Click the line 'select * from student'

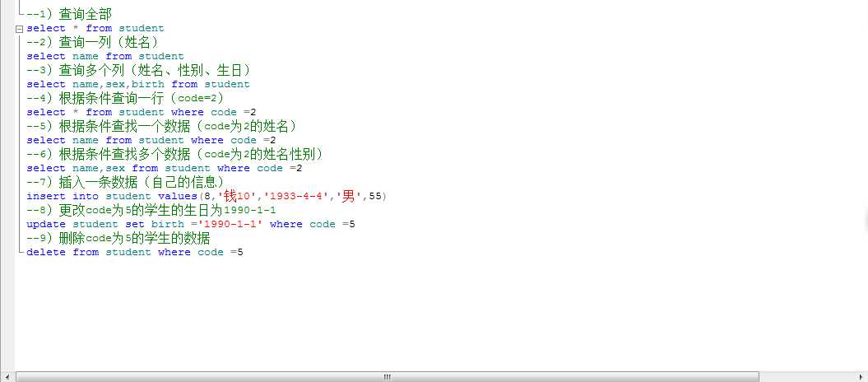(95, 28)
